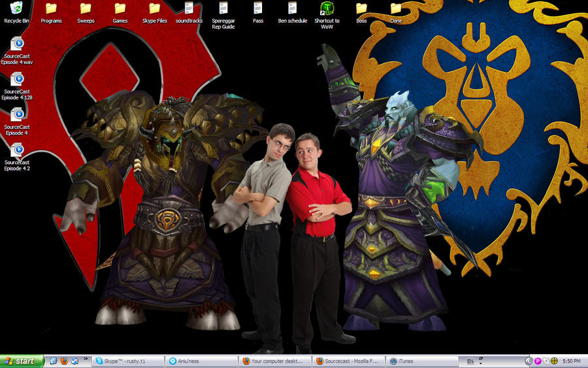Select the Done folder icon
Viewport: 588px width, 368px height.
pyautogui.click(x=396, y=12)
